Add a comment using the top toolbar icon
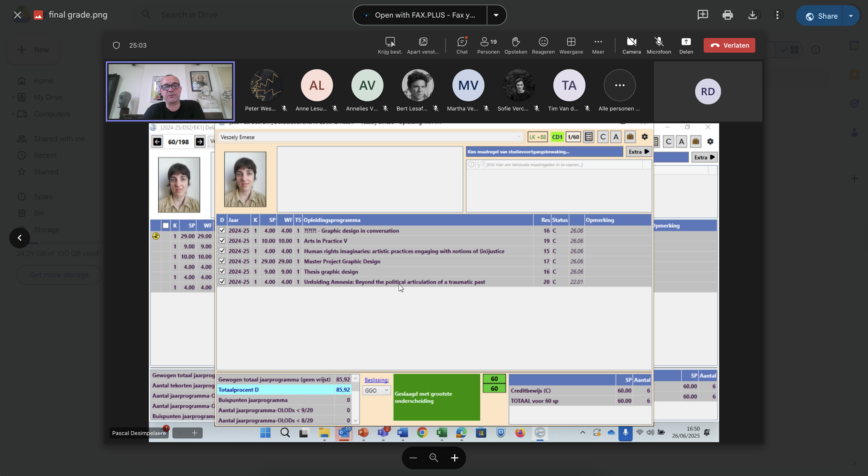This screenshot has height=476, width=868. (x=703, y=15)
